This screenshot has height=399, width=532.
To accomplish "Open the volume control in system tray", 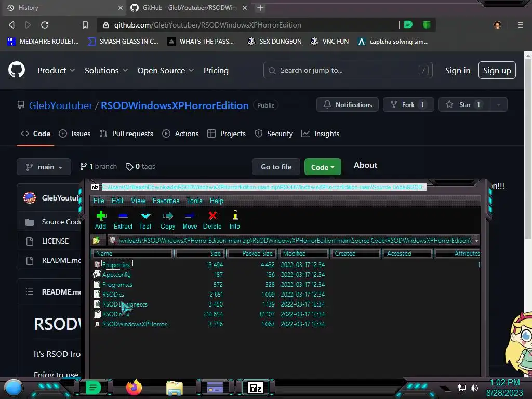I will click(x=474, y=388).
